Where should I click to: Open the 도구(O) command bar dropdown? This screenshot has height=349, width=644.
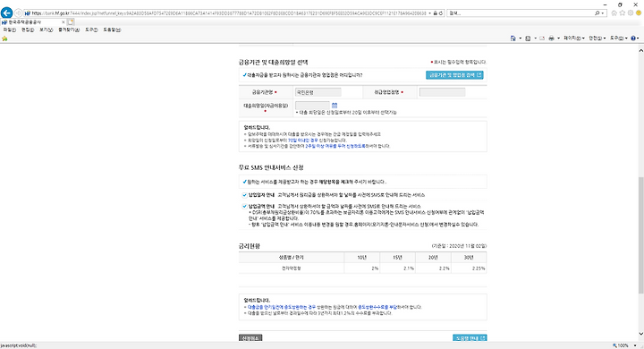[x=619, y=38]
